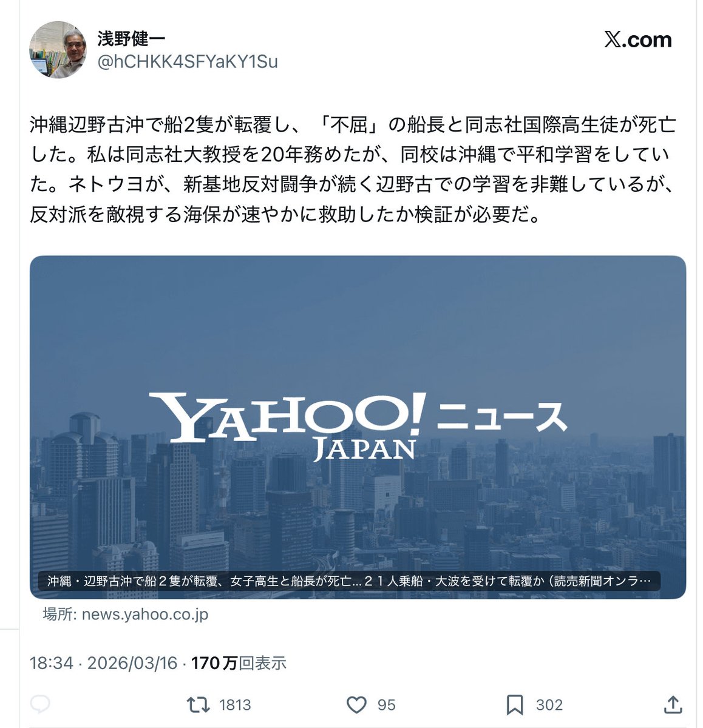Click the news.yahoo.co.jp source link

point(145,614)
